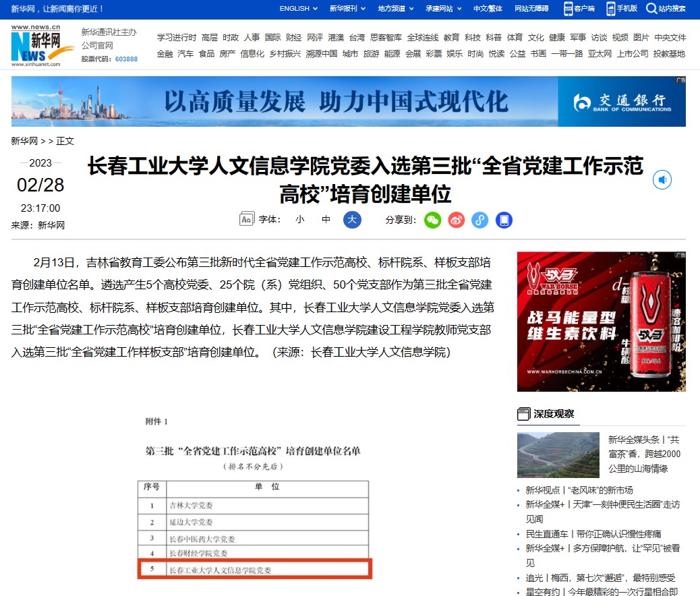Screen dimensions: 700x596
Task: Open the 乡村振兴 navigation item
Action: coord(285,54)
